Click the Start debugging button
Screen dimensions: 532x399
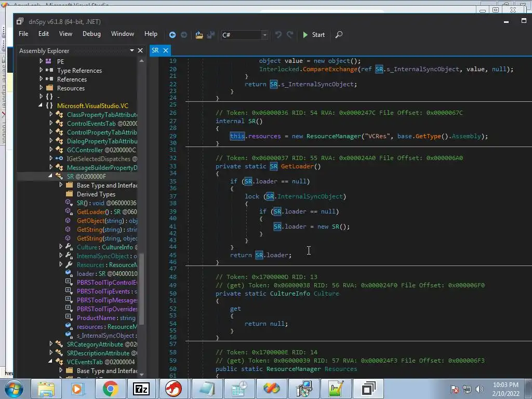tap(313, 35)
